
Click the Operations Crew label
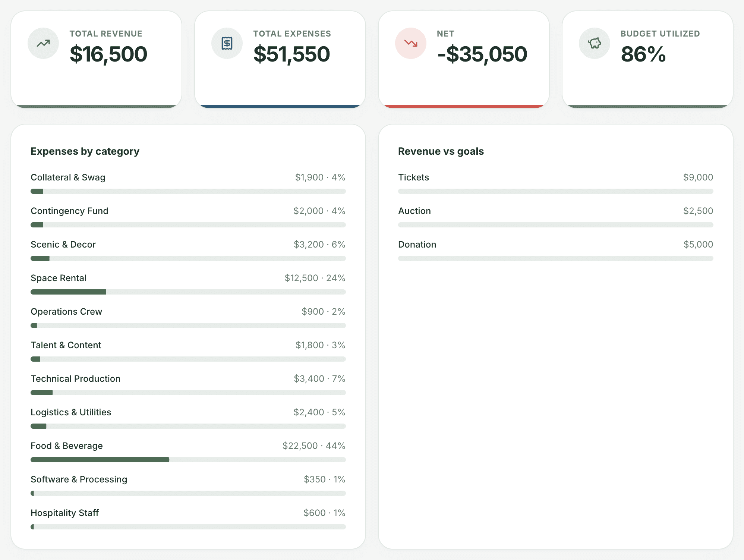point(66,312)
